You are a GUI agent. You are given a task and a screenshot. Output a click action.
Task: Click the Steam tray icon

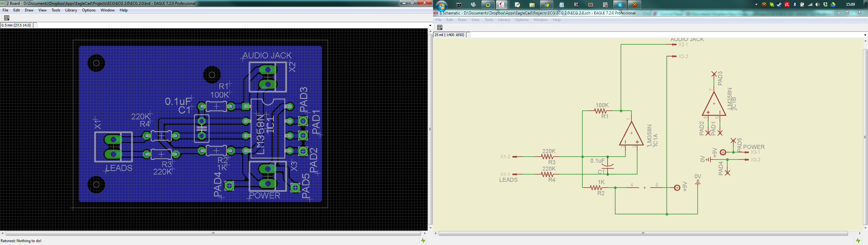779,5
